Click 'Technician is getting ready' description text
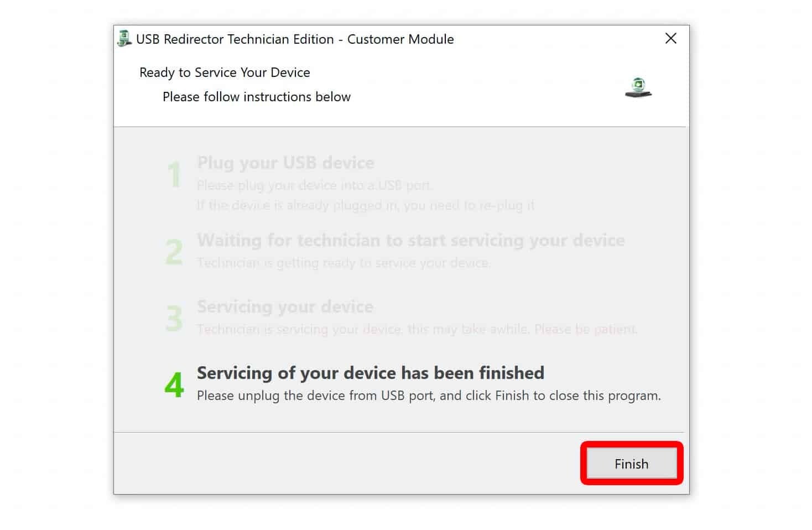The image size is (812, 530). [343, 263]
